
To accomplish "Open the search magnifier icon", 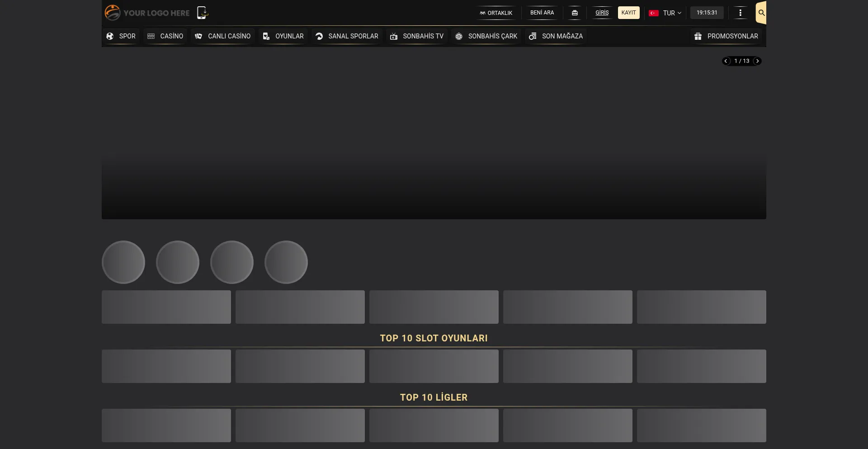I will click(x=761, y=13).
